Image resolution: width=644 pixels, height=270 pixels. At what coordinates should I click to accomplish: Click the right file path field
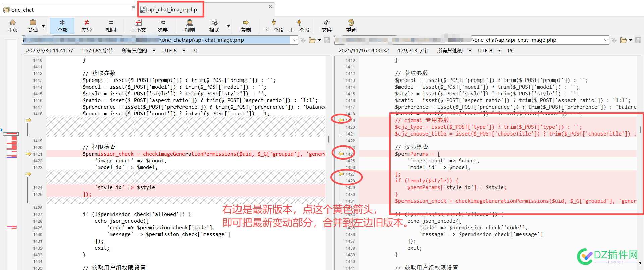coord(469,40)
